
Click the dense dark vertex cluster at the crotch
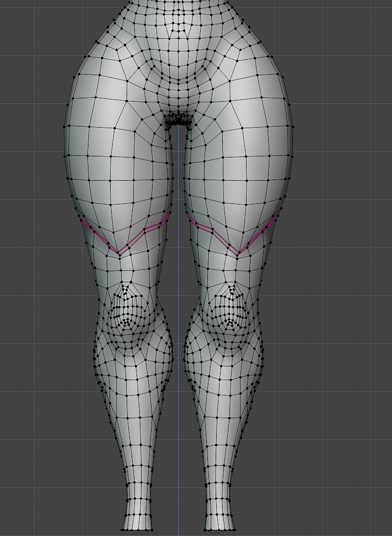coord(179,118)
